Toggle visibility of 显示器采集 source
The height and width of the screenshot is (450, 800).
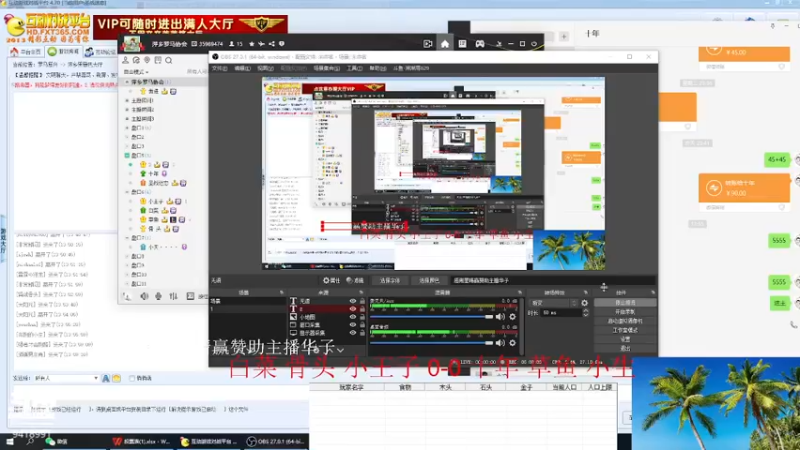click(353, 333)
